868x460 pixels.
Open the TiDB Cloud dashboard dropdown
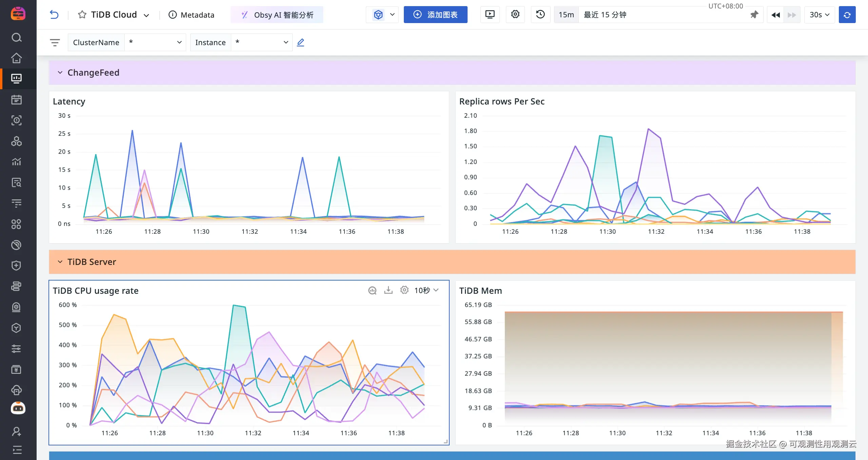[146, 15]
